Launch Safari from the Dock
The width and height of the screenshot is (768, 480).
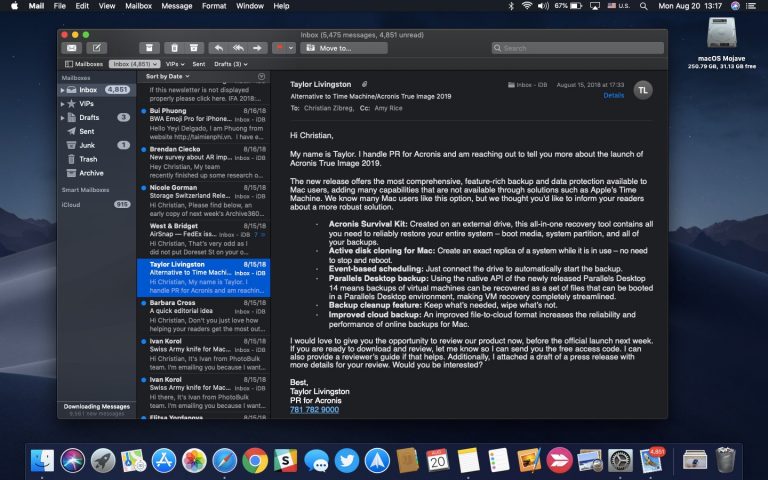pos(224,460)
